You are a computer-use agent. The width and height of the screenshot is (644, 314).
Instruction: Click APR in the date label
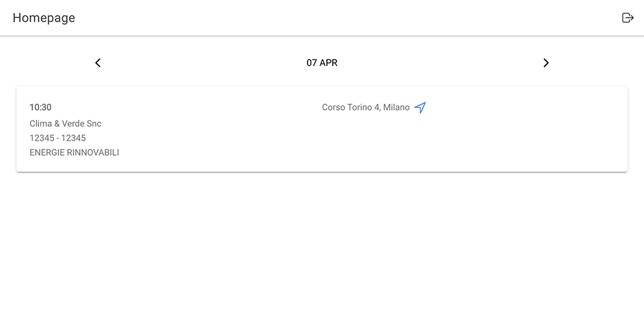pos(328,63)
